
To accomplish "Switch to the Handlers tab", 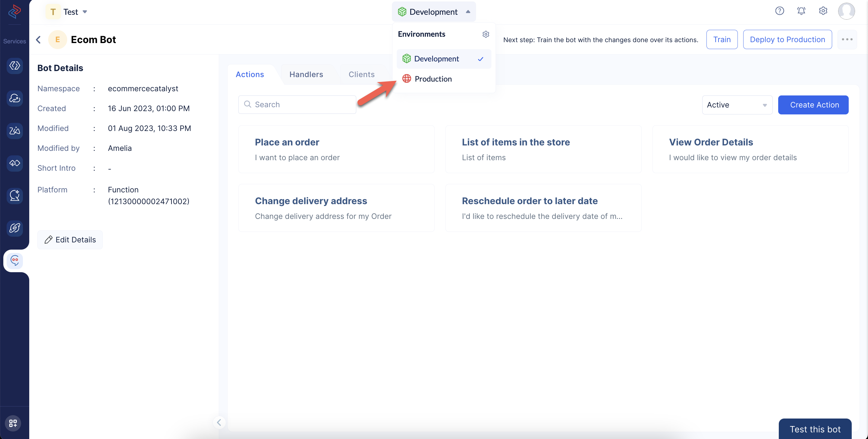I will coord(307,74).
